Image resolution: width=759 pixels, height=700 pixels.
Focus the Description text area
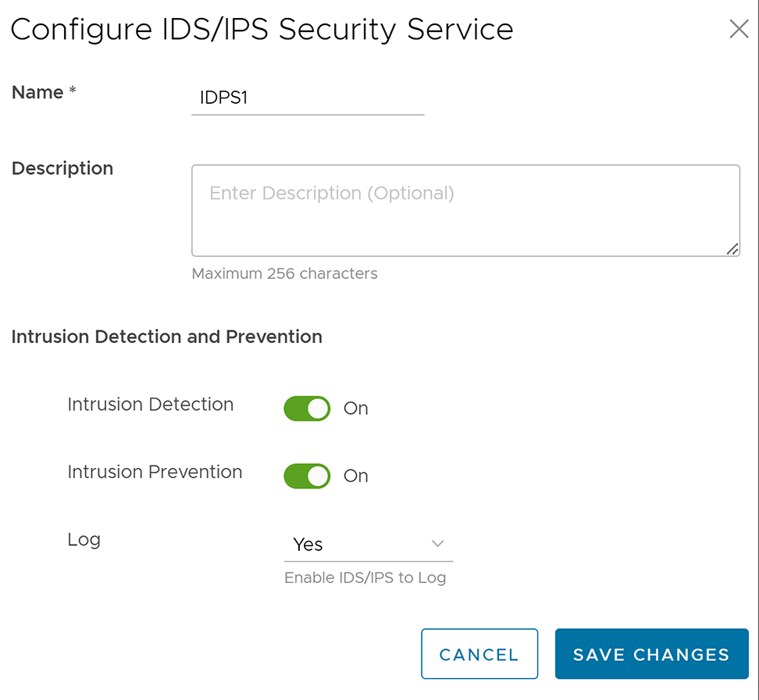click(x=465, y=210)
